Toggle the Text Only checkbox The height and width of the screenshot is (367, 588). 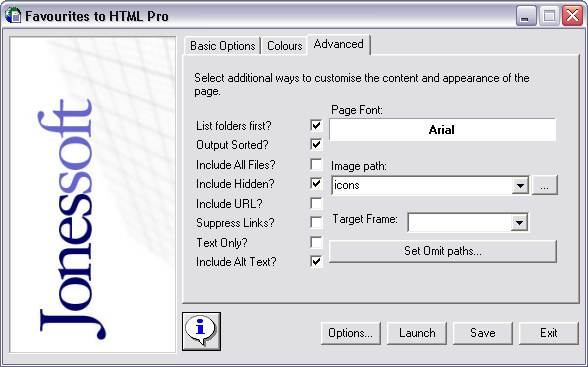click(316, 242)
